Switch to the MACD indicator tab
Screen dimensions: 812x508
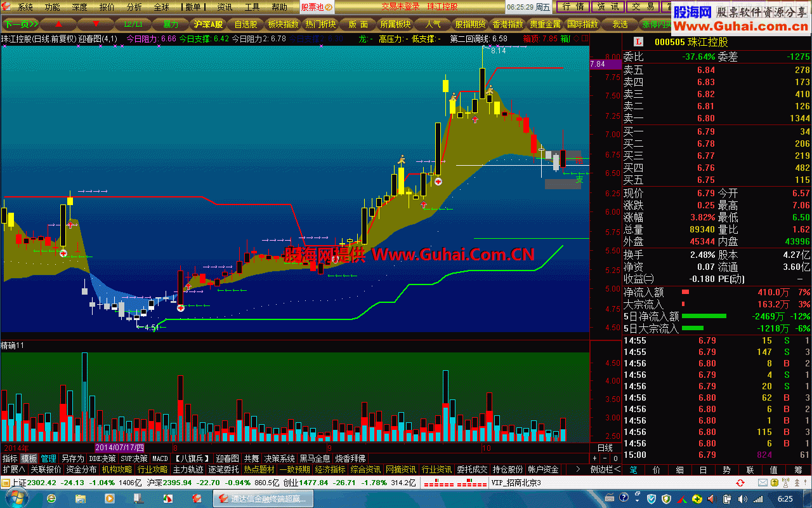(160, 458)
